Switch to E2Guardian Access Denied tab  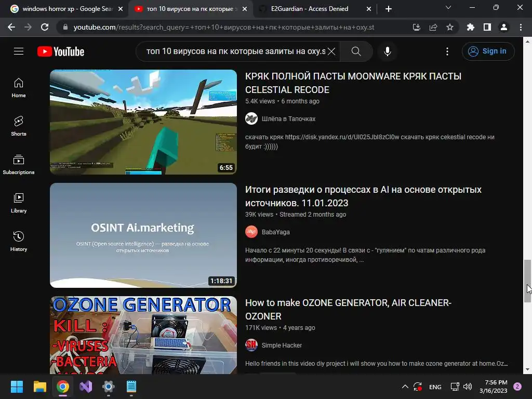click(310, 9)
